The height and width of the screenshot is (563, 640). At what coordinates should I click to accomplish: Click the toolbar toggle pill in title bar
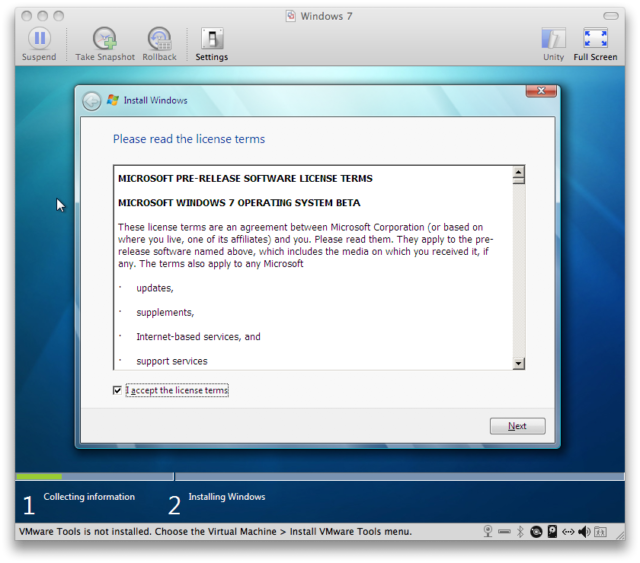point(611,16)
